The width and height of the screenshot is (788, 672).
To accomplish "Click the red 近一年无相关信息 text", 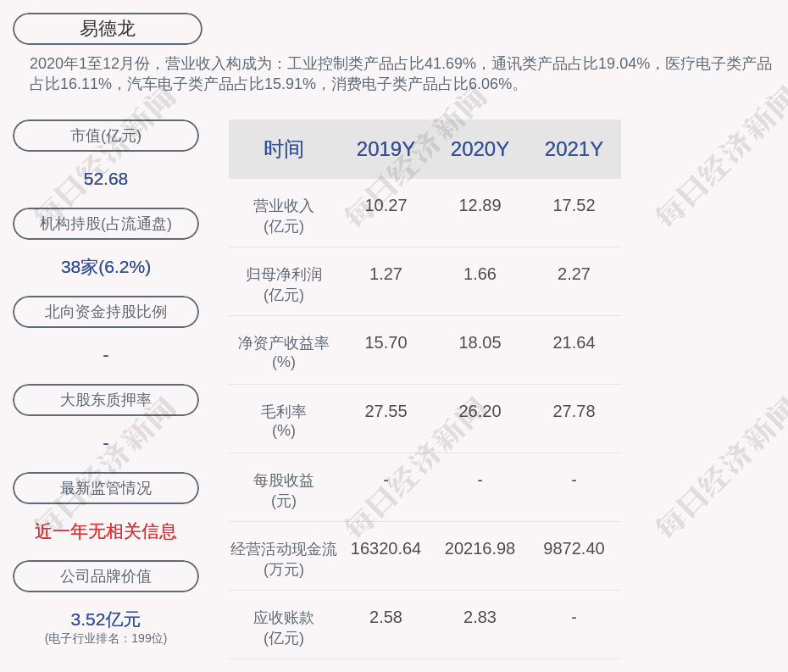I will point(106,531).
